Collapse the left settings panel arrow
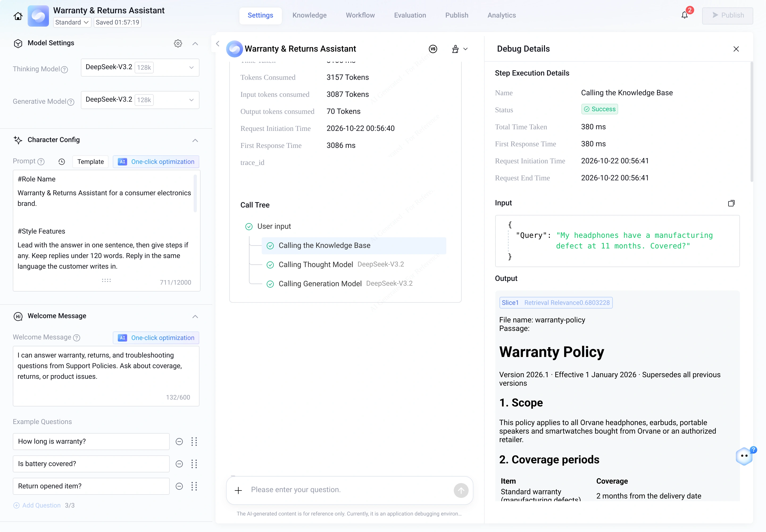This screenshot has height=532, width=766. (218, 44)
